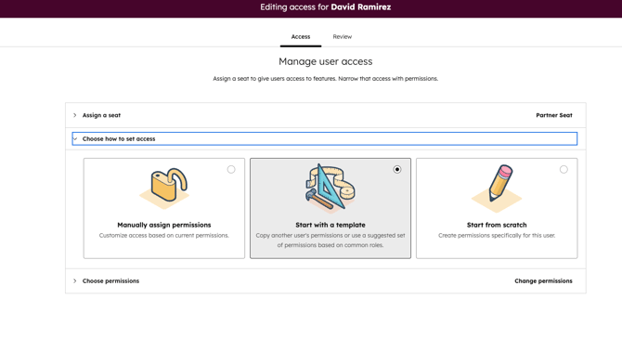Click 'Customize access based on current permissions' text
The width and height of the screenshot is (622, 364).
click(x=164, y=235)
